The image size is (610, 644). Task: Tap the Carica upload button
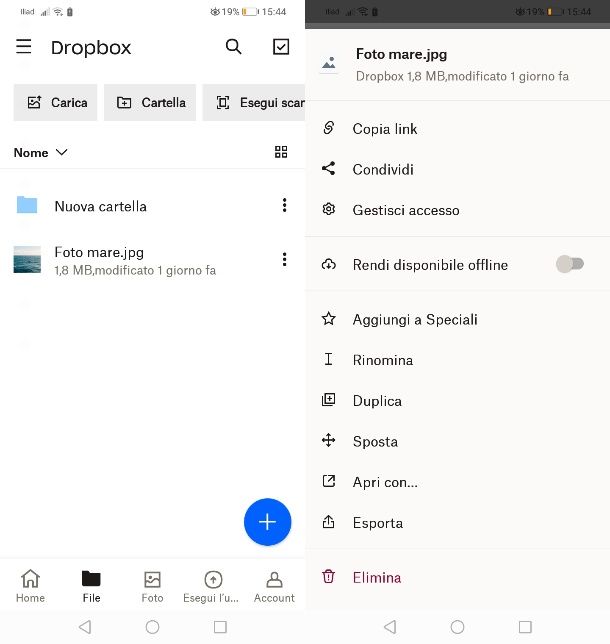pos(55,103)
